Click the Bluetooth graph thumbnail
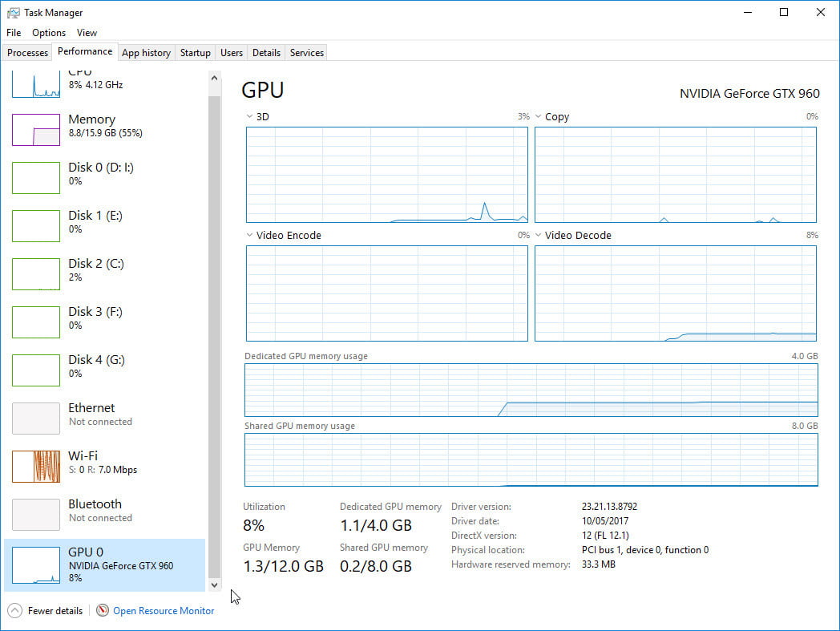Viewport: 840px width, 631px height. click(x=36, y=515)
